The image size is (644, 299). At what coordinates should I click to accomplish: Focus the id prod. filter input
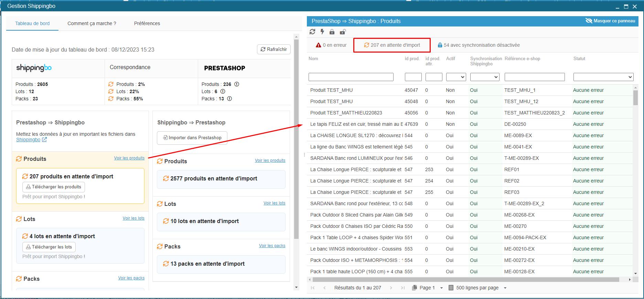pos(413,77)
